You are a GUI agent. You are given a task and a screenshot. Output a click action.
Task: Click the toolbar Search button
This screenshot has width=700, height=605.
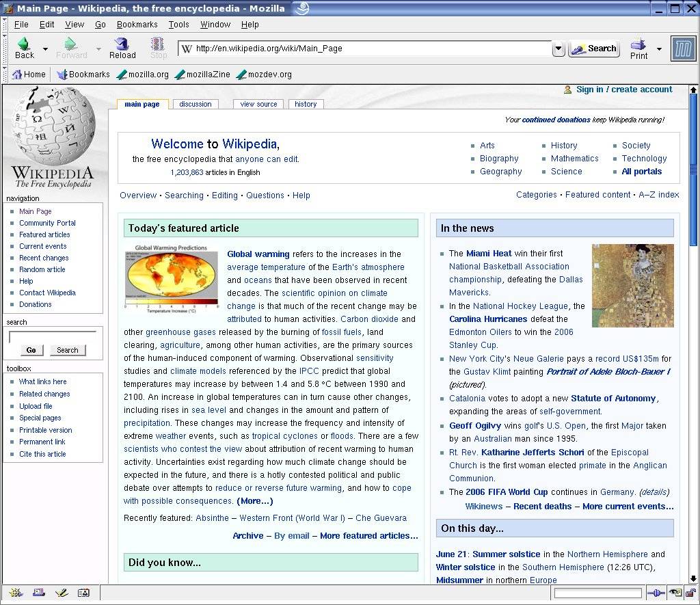594,49
